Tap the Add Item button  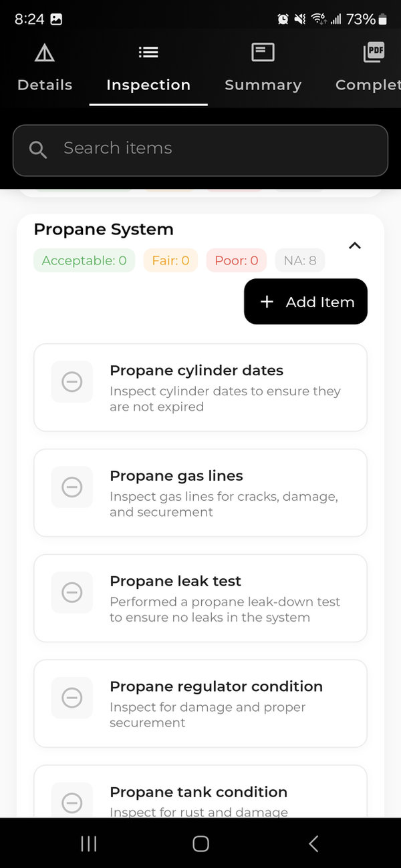305,302
